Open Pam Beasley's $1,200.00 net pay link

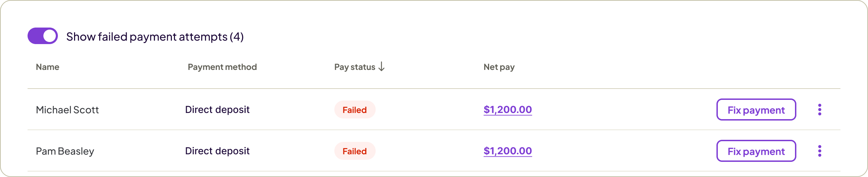coord(507,151)
